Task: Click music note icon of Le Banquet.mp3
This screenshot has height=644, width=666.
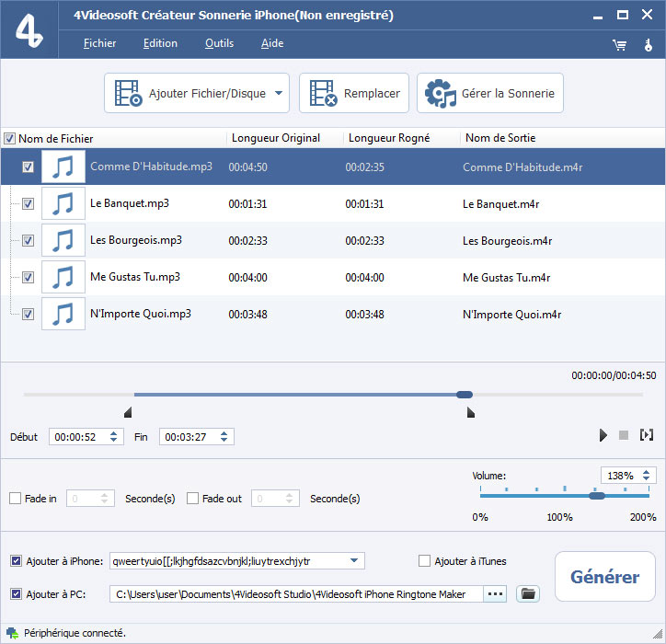Action: (63, 203)
